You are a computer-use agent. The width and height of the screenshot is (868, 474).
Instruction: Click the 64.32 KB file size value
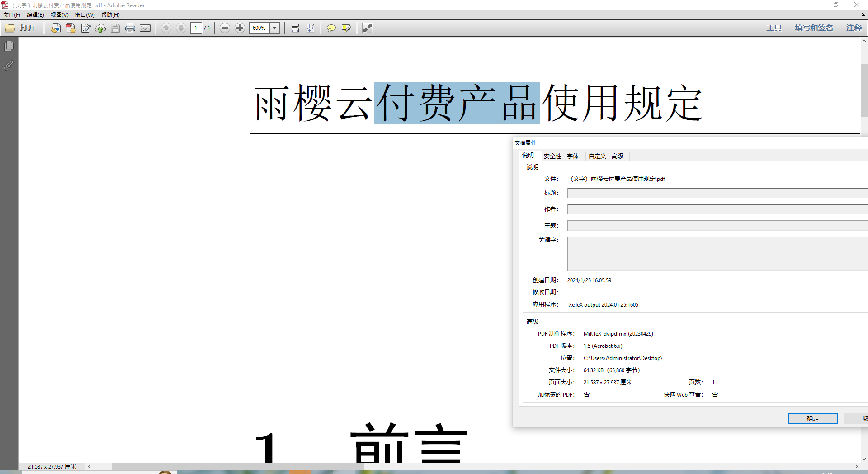(x=612, y=370)
